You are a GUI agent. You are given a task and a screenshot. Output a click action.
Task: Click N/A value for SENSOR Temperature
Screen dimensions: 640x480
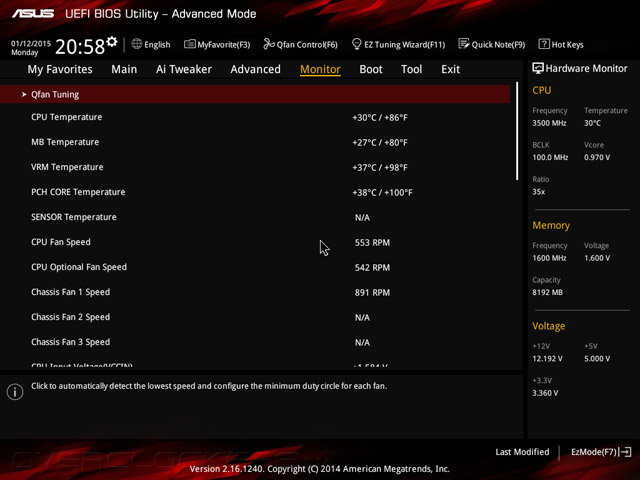coord(362,218)
